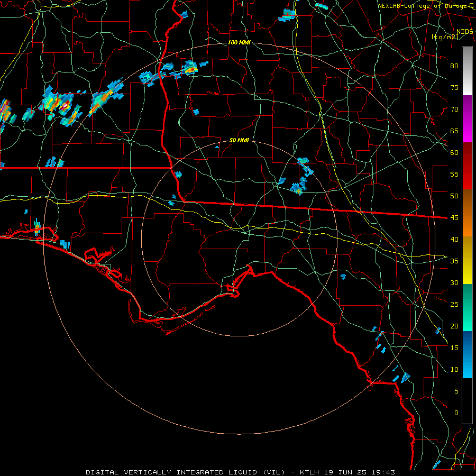Click the 40 value on the color scale
Image resolution: width=476 pixels, height=476 pixels.
point(454,240)
